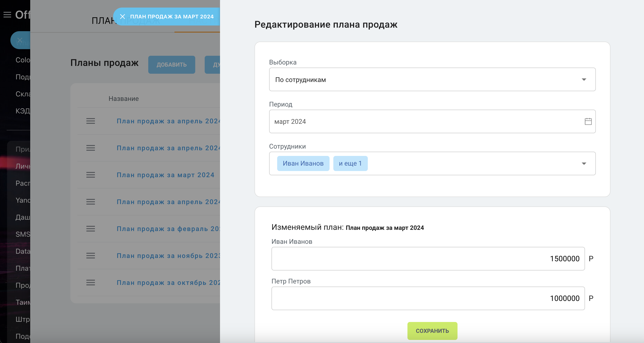This screenshot has width=644, height=343.
Task: Click the calendar icon in Период field
Action: (588, 122)
